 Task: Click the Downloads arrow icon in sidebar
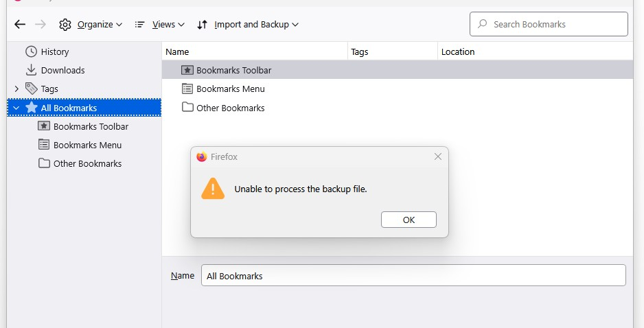[x=31, y=70]
